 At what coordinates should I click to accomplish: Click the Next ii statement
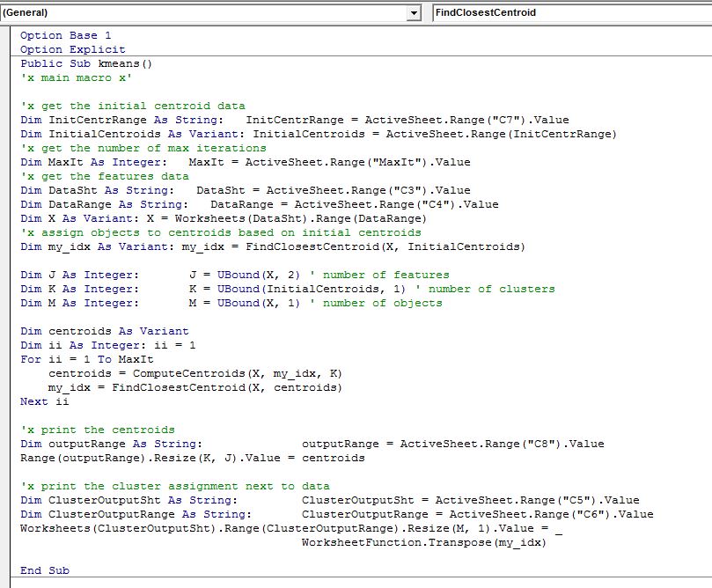point(45,401)
